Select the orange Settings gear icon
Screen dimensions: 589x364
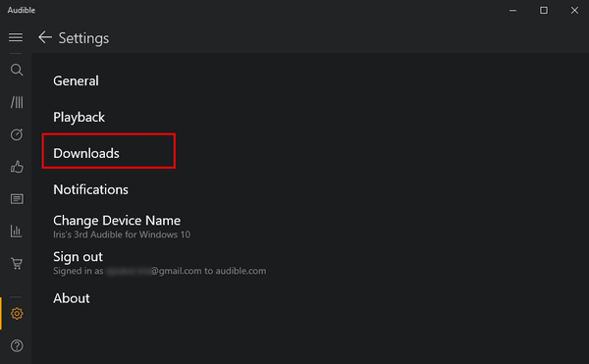17,313
